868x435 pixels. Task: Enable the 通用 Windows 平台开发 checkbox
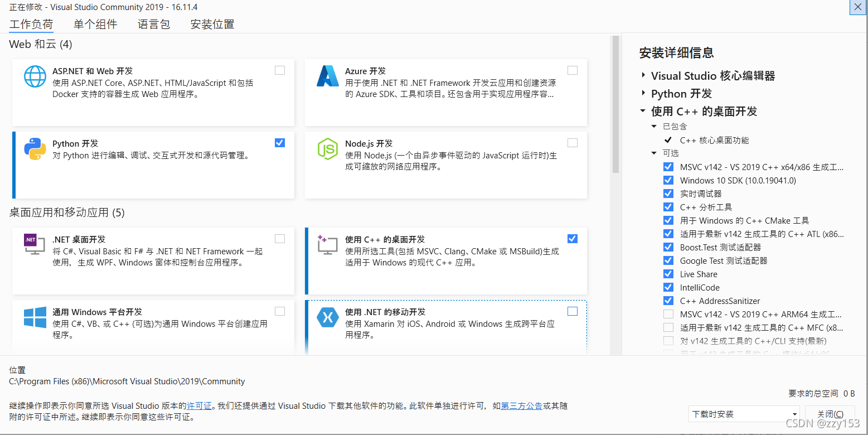coord(280,311)
